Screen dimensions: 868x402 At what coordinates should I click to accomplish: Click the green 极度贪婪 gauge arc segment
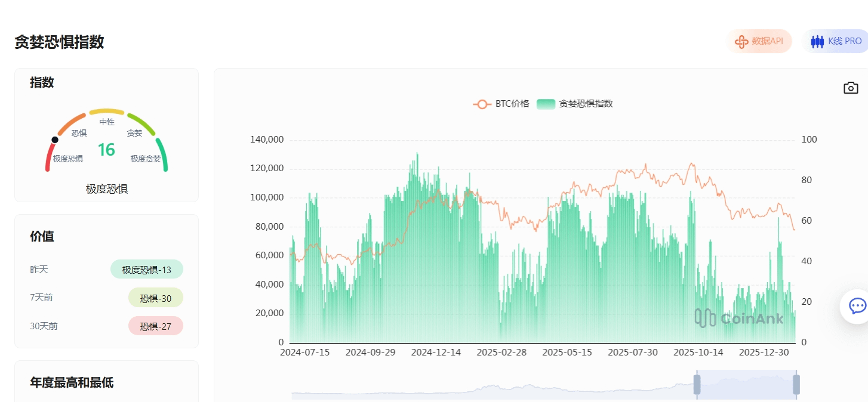click(162, 155)
